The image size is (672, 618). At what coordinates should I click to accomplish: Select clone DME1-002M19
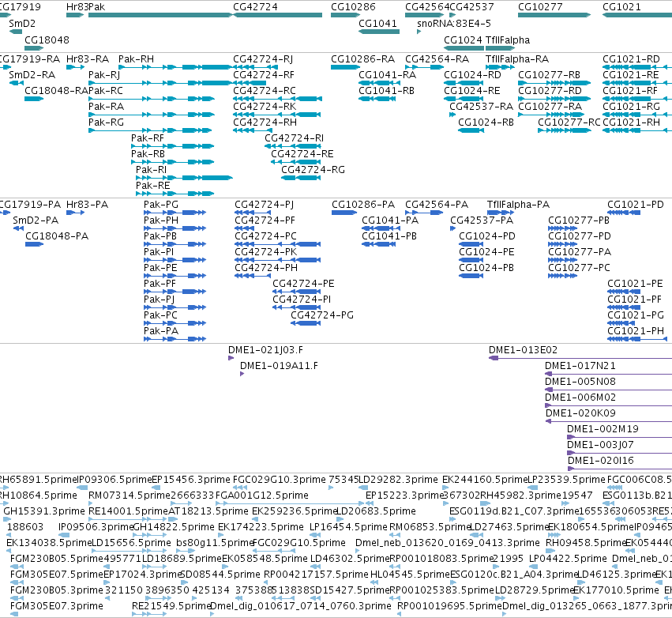click(603, 429)
